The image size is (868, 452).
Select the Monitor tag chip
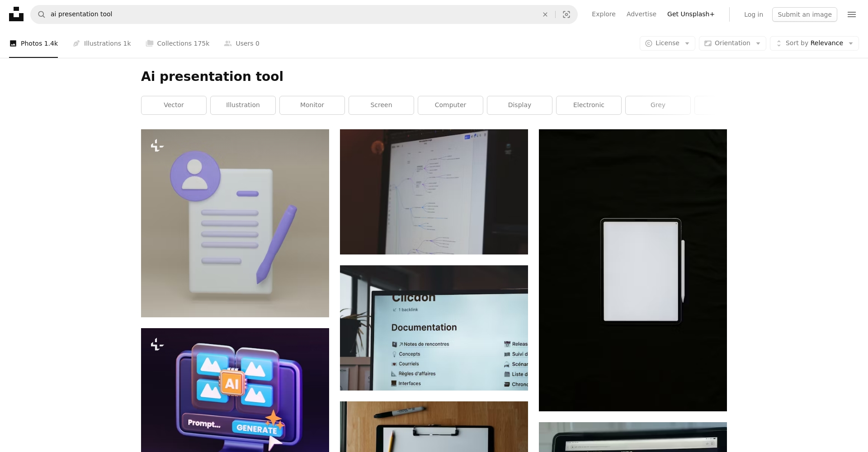[x=312, y=105]
